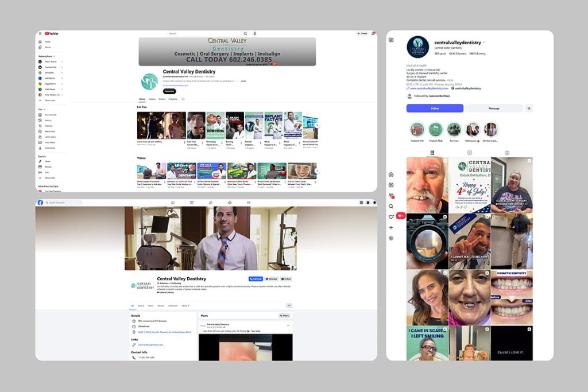Click the YouTube search field
The width and height of the screenshot is (588, 392).
pos(205,33)
